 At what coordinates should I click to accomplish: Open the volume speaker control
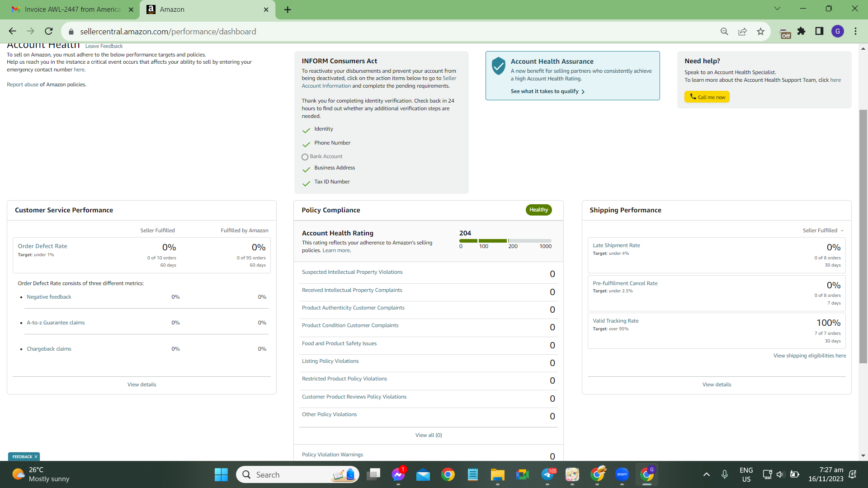point(780,474)
